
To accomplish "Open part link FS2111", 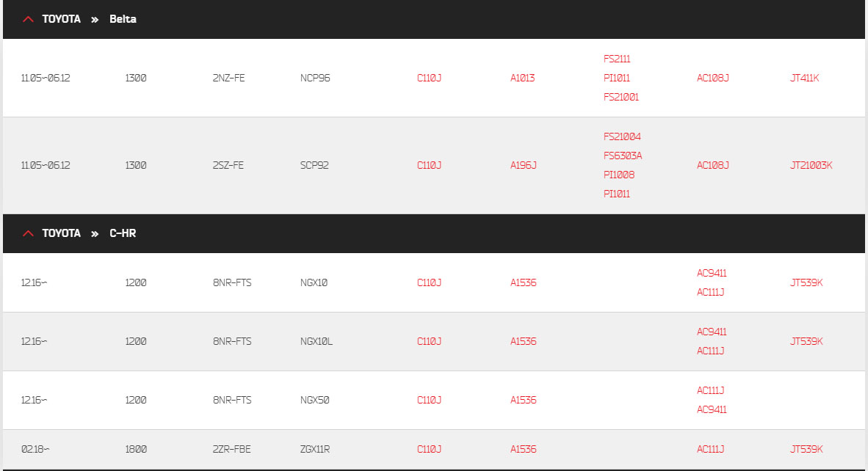I will coord(617,59).
